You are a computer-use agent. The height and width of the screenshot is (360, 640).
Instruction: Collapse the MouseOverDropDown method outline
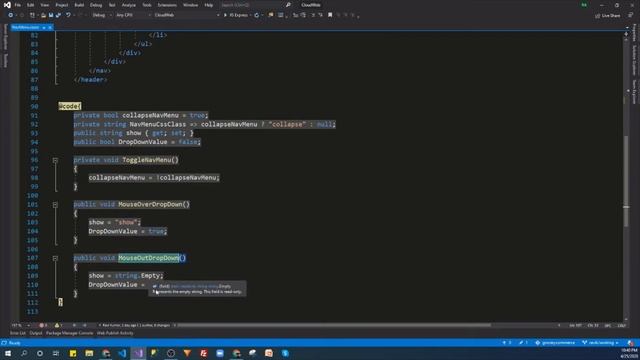click(55, 205)
